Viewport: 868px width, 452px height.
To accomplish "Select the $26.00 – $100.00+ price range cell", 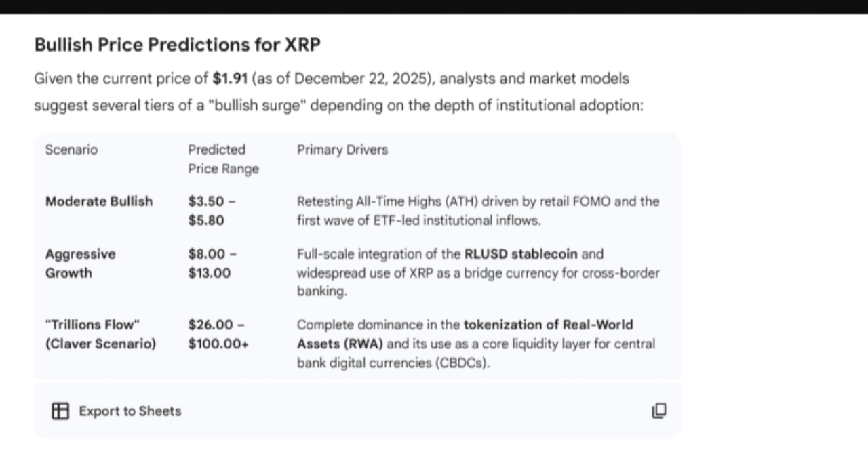I will (x=218, y=334).
